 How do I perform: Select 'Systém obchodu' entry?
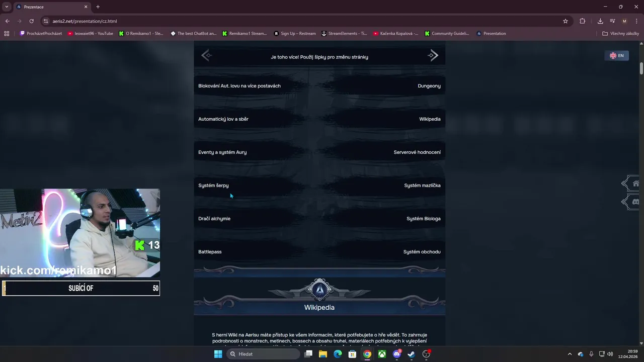coord(422,252)
